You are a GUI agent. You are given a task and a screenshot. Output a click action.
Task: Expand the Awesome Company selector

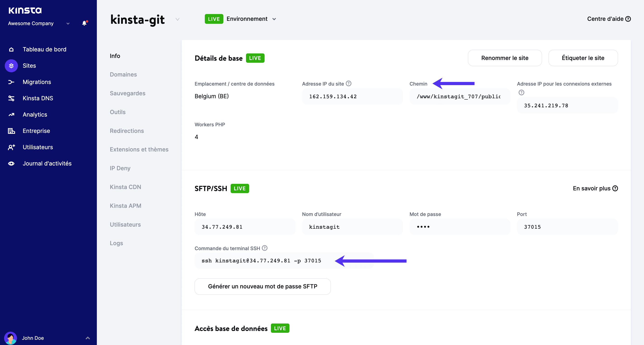point(68,24)
